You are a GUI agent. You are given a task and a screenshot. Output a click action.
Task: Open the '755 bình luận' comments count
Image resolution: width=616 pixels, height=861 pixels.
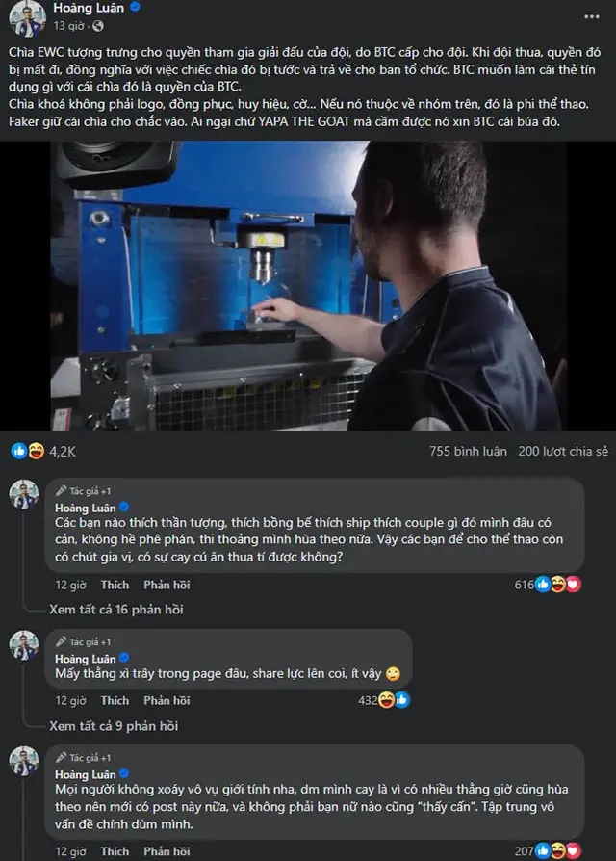pyautogui.click(x=468, y=452)
